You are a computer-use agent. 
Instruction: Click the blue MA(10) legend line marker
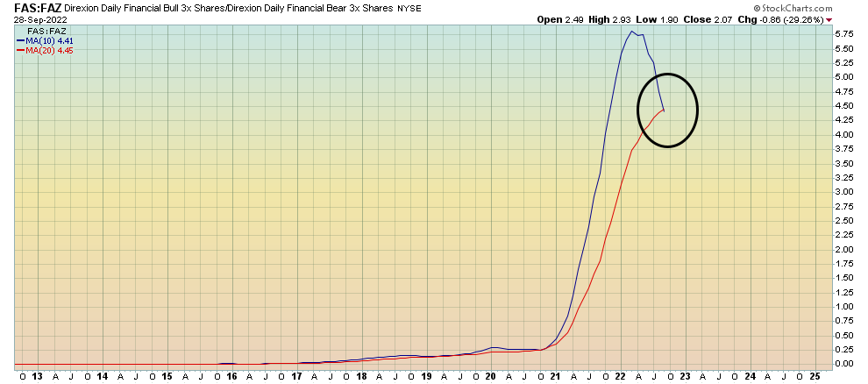click(19, 39)
